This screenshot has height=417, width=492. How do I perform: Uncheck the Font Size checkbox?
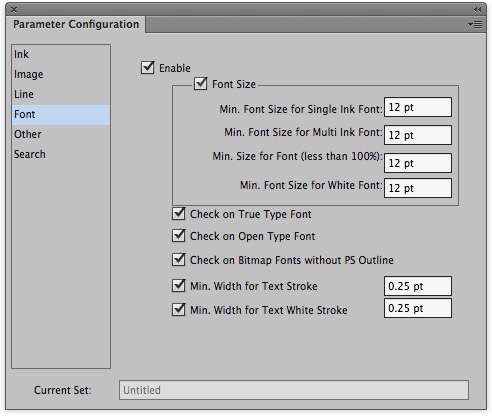pos(201,84)
